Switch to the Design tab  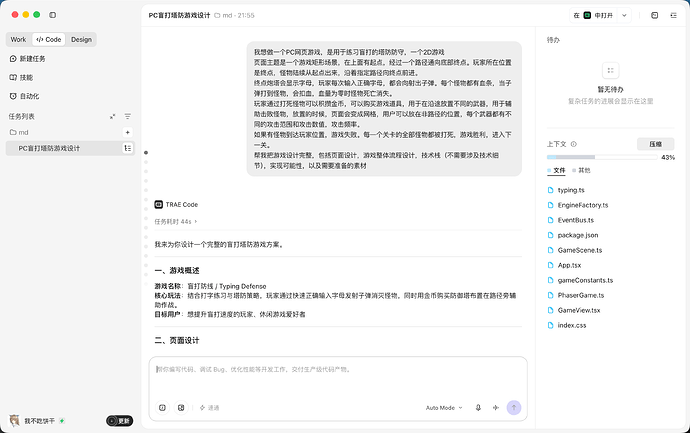pos(81,40)
